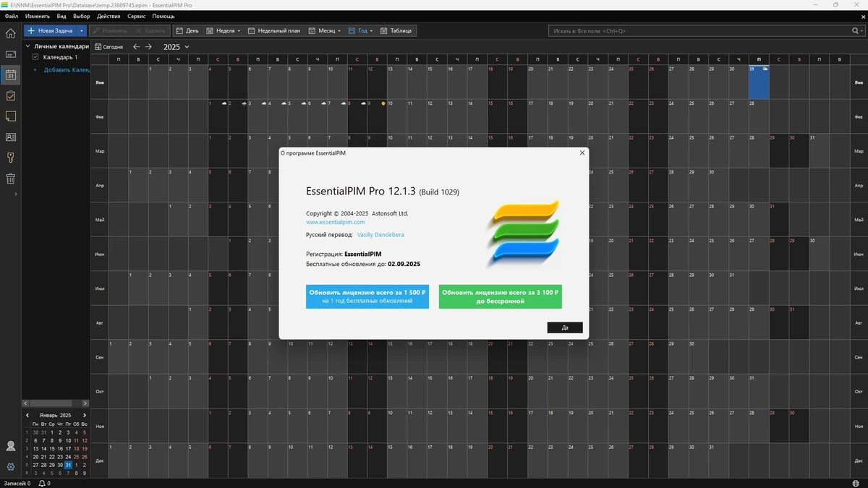The width and height of the screenshot is (868, 488).
Task: Click inside the search input field
Action: [x=698, y=31]
